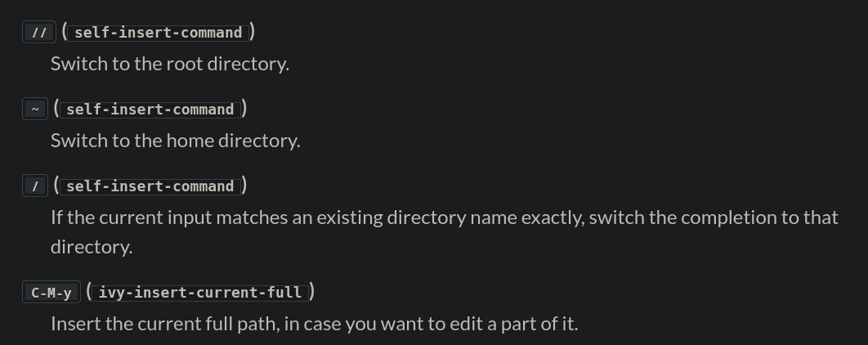Click the tilde "~" key badge
The width and height of the screenshot is (868, 345).
click(x=35, y=110)
